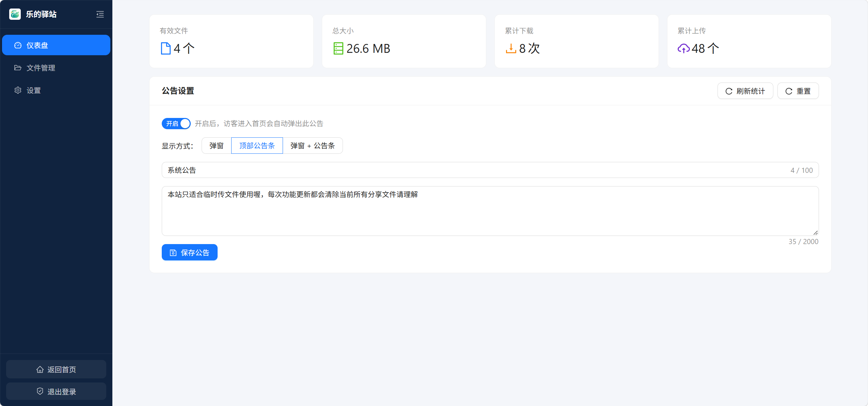Screen dimensions: 868x406
Task: Collapse the sidebar with the menu-fold icon
Action: tap(100, 14)
